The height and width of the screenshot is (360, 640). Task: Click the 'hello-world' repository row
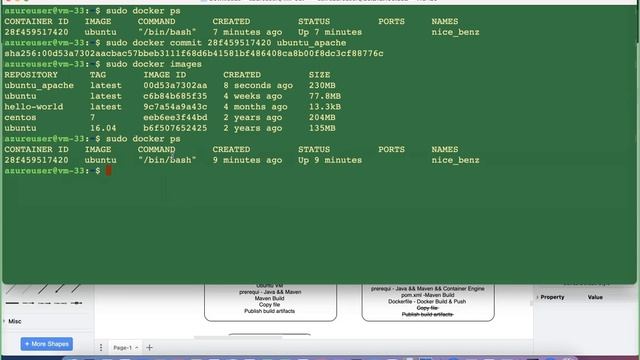[173, 107]
